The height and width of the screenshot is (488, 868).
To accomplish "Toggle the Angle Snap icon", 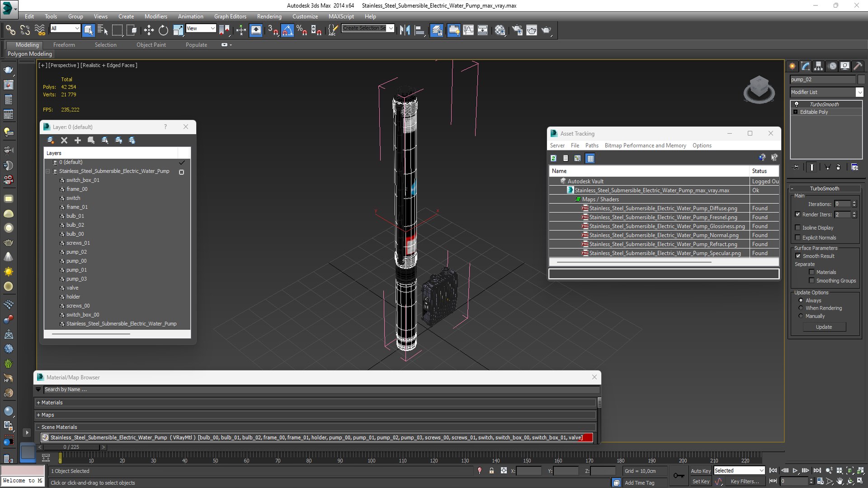I will 288,30.
